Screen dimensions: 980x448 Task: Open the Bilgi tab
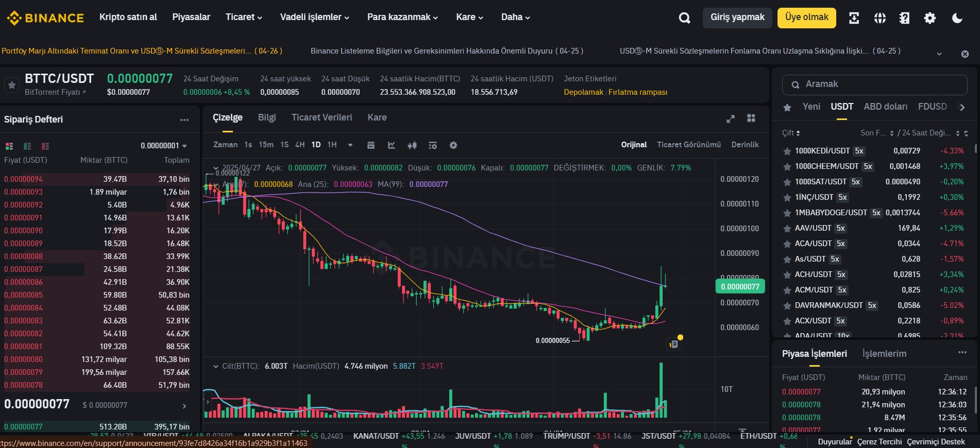(267, 117)
